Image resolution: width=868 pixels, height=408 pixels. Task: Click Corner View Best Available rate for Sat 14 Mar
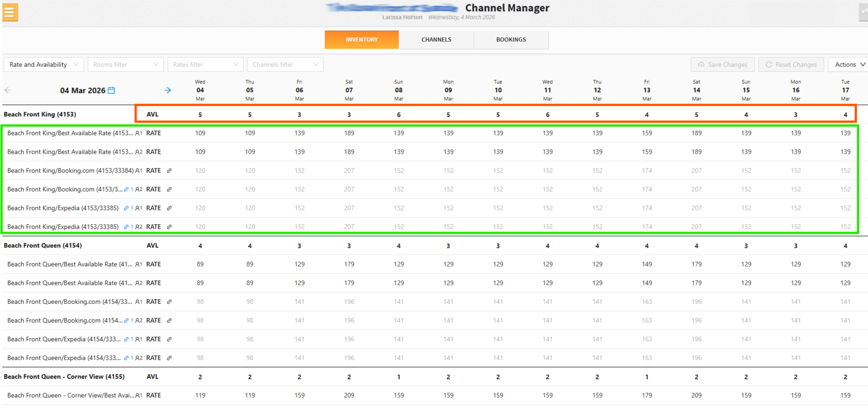click(696, 395)
